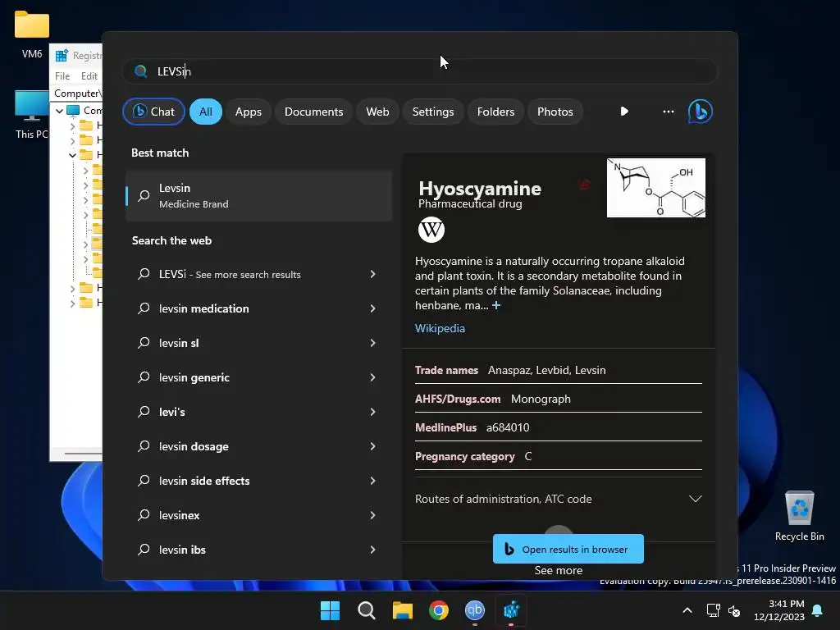Image resolution: width=840 pixels, height=630 pixels.
Task: Expand arrow for levi's suggestion
Action: (x=373, y=412)
